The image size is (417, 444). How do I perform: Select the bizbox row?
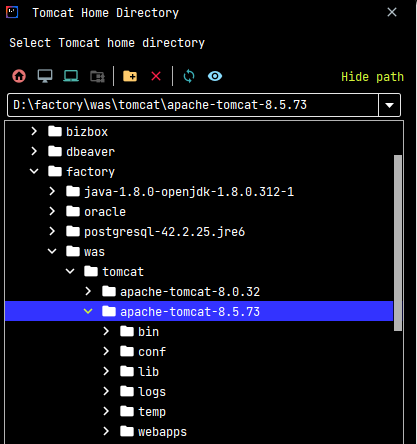(199, 131)
